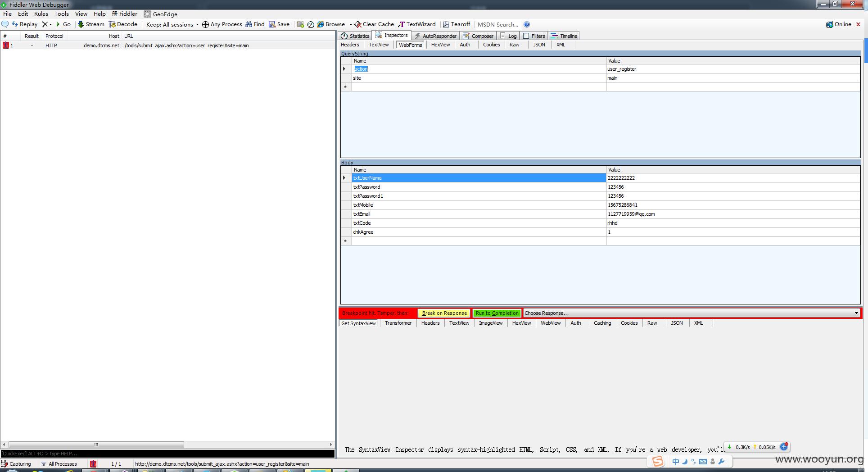
Task: Open the Tools menu
Action: pos(62,14)
